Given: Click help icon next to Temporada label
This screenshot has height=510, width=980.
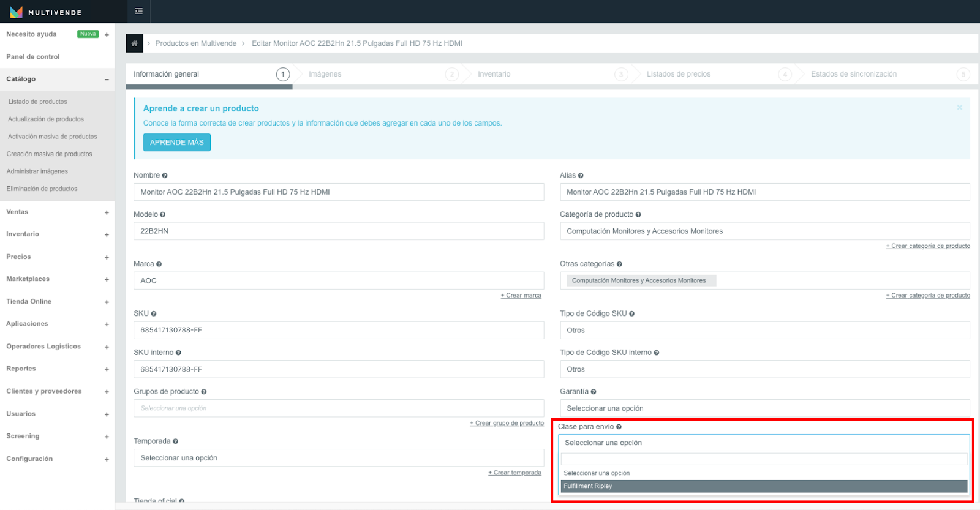Looking at the screenshot, I should 176,441.
